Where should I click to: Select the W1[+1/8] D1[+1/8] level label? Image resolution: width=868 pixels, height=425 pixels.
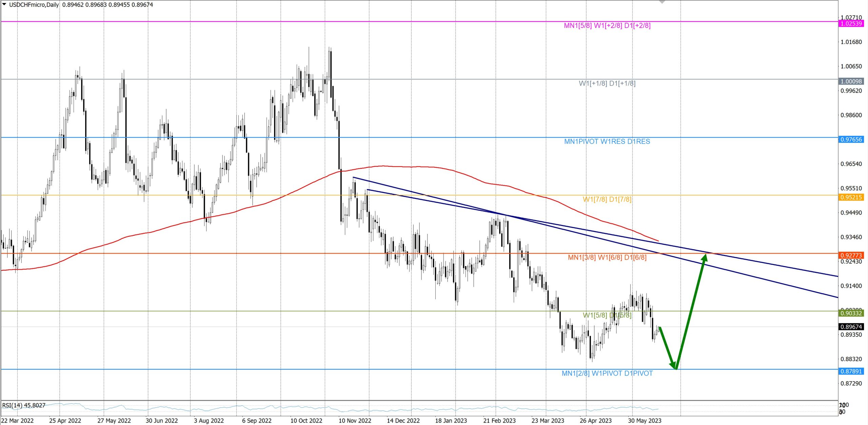[x=607, y=84]
